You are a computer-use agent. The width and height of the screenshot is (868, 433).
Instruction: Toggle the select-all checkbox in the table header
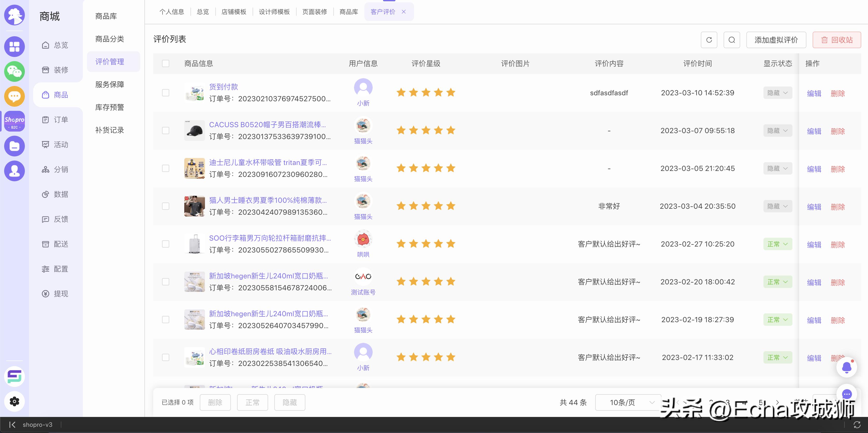[x=165, y=63]
